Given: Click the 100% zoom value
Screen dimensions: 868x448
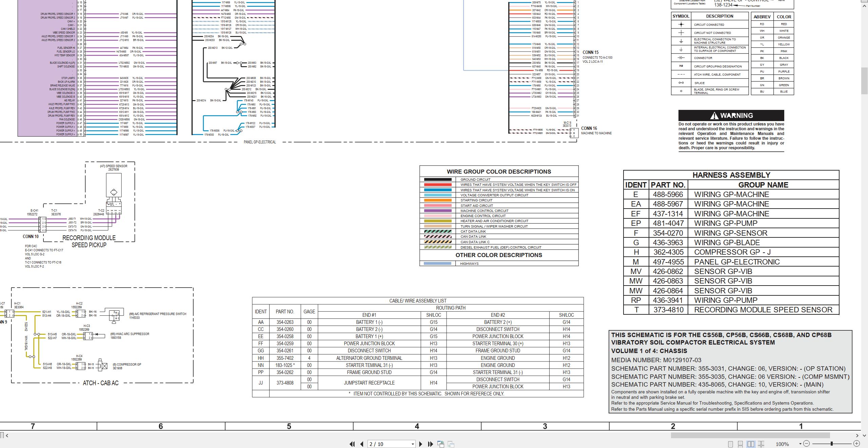Looking at the screenshot, I should point(782,444).
